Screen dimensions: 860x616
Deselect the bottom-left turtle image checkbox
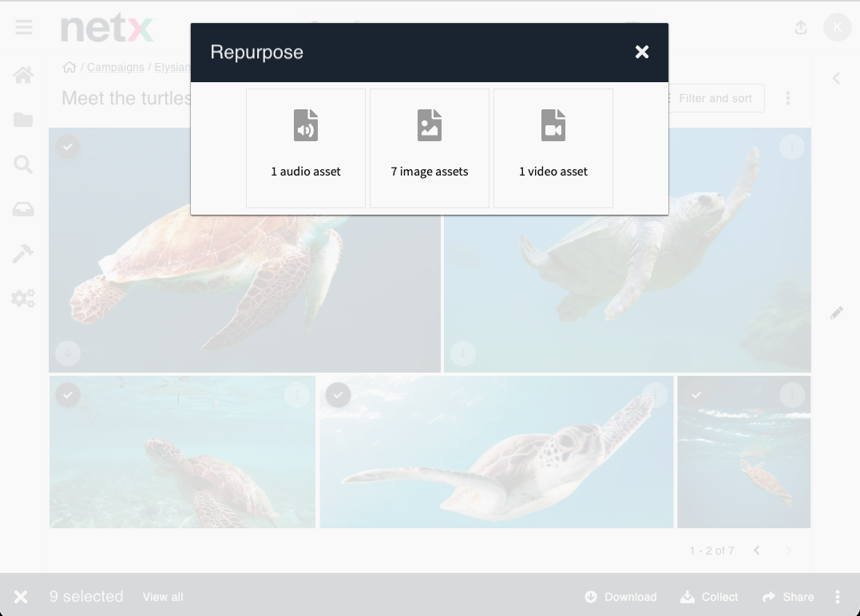pyautogui.click(x=68, y=395)
